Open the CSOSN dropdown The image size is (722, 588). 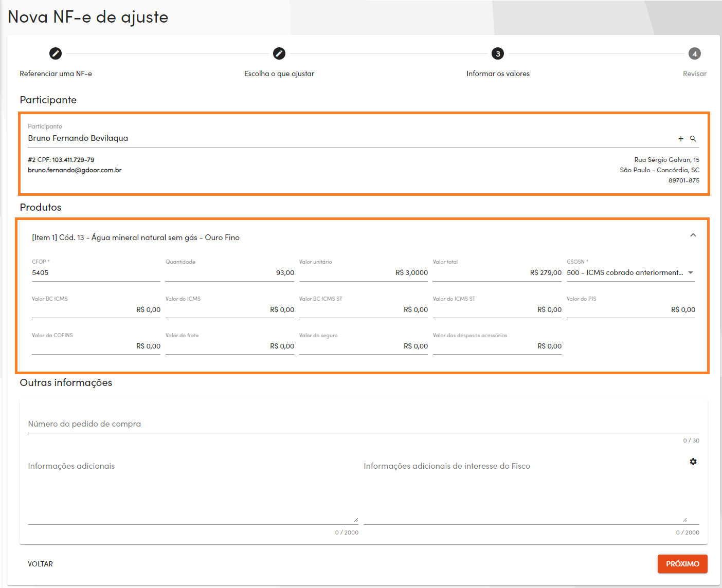click(x=631, y=272)
